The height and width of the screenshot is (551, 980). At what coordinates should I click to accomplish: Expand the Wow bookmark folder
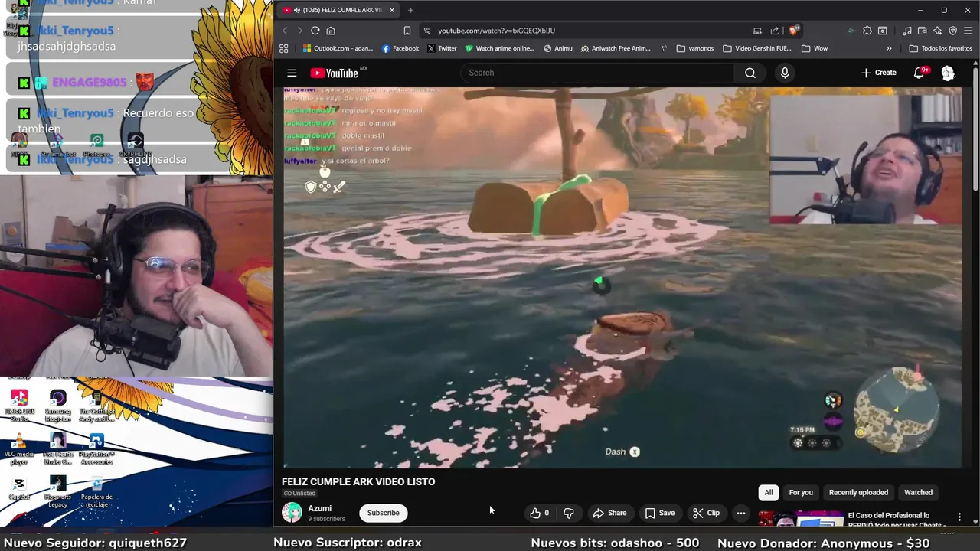pyautogui.click(x=815, y=48)
